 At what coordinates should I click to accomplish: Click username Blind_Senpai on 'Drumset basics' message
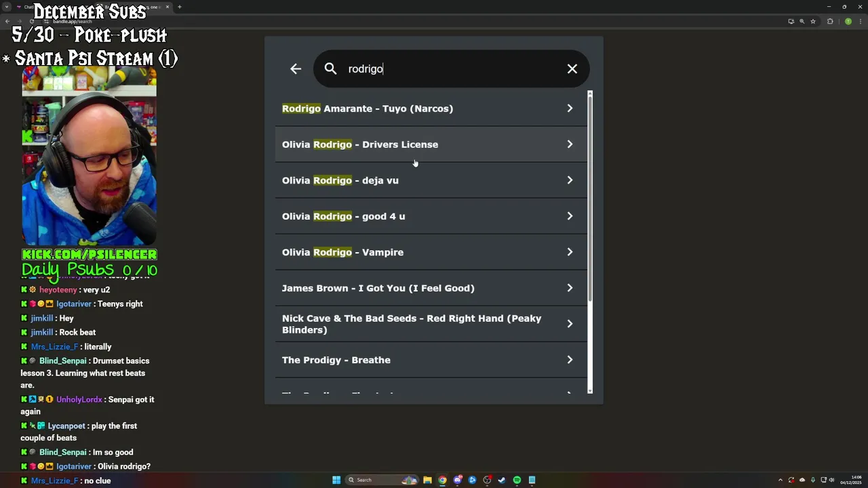(x=63, y=361)
